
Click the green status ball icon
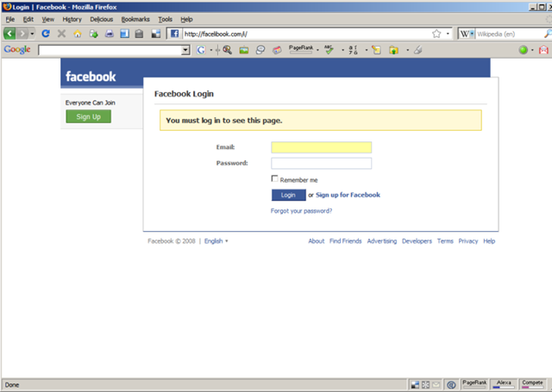coord(524,50)
